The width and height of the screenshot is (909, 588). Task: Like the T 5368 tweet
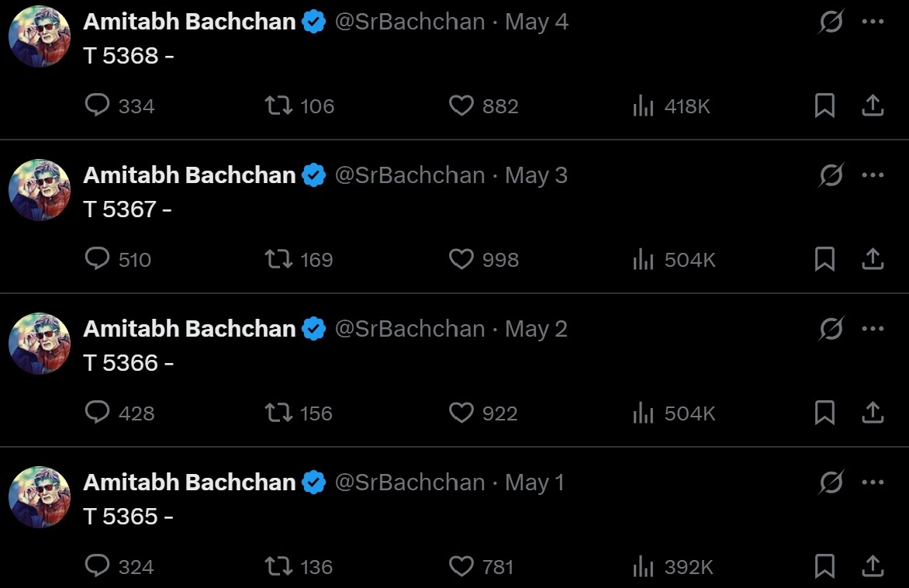[461, 105]
